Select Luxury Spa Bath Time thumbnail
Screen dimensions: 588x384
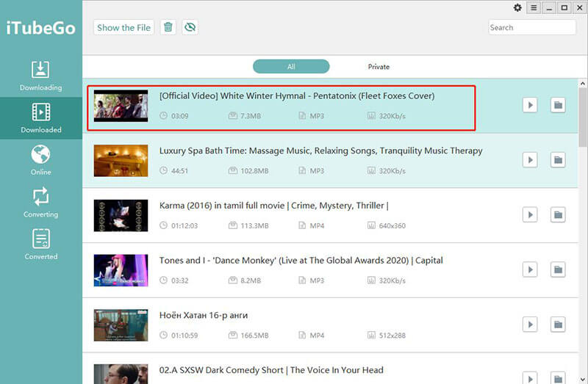pos(121,160)
